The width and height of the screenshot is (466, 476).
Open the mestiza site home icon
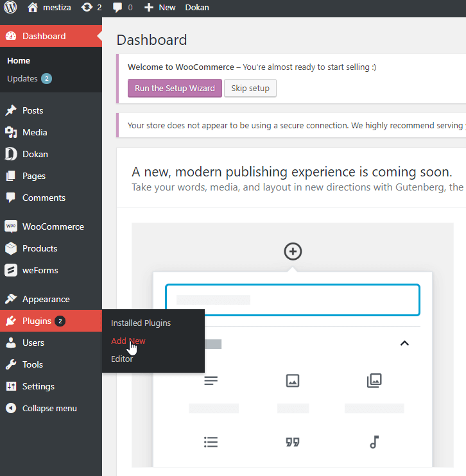click(33, 7)
